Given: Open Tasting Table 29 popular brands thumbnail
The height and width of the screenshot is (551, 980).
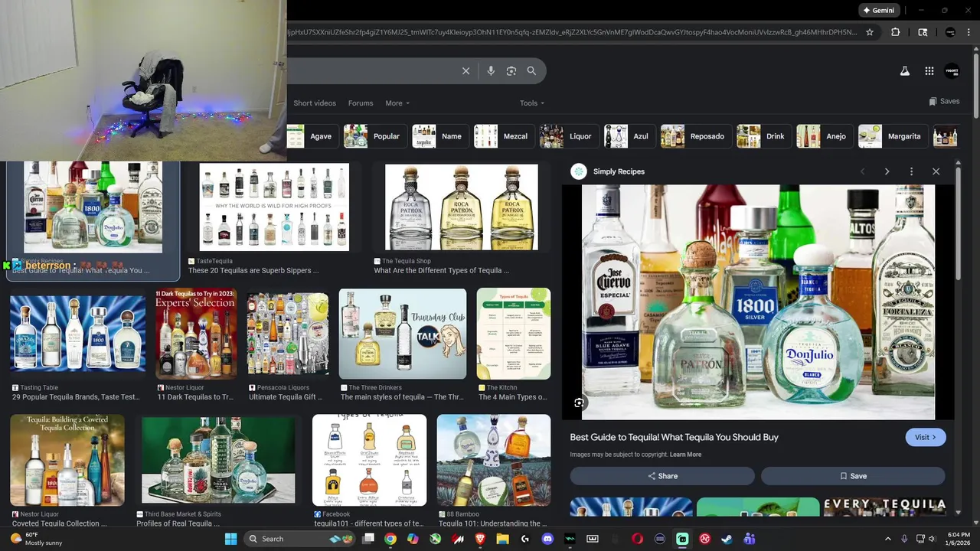Looking at the screenshot, I should 77,334.
